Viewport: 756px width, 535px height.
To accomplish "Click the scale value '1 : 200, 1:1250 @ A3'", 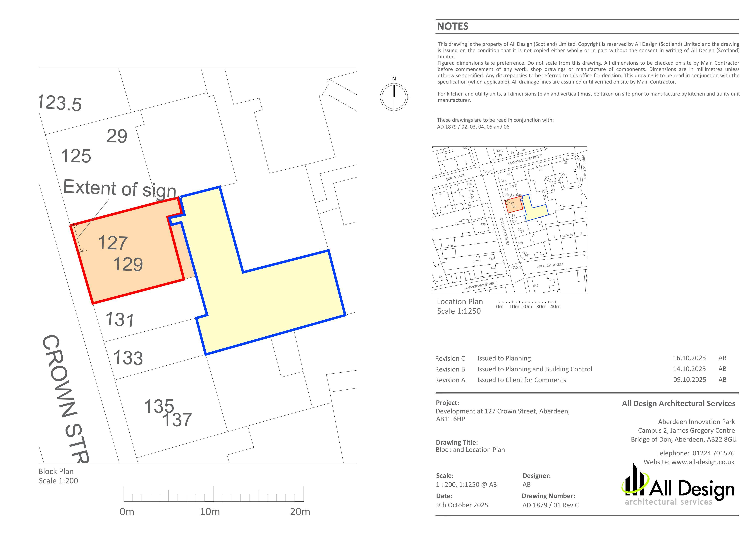I will 466,485.
